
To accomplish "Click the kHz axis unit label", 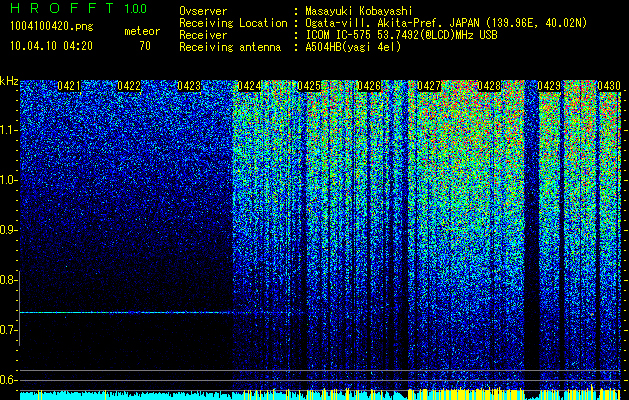I will pos(9,81).
